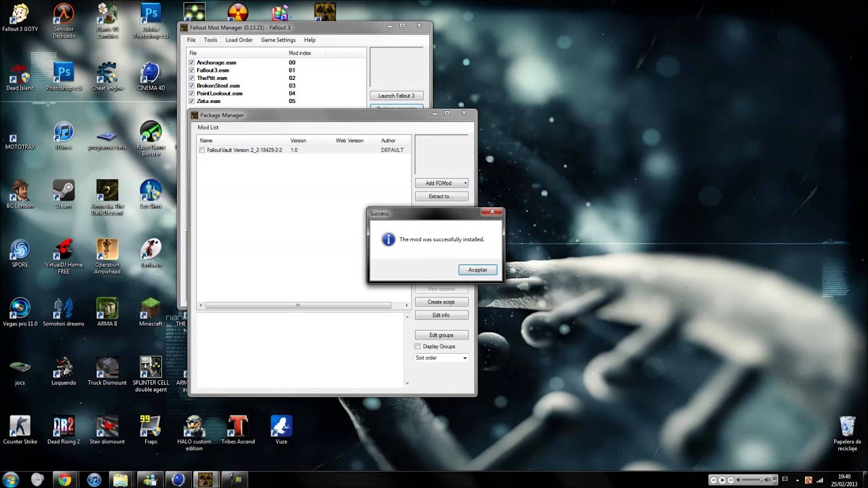The image size is (868, 488).
Task: Open the Game Settings menu
Action: (x=278, y=40)
